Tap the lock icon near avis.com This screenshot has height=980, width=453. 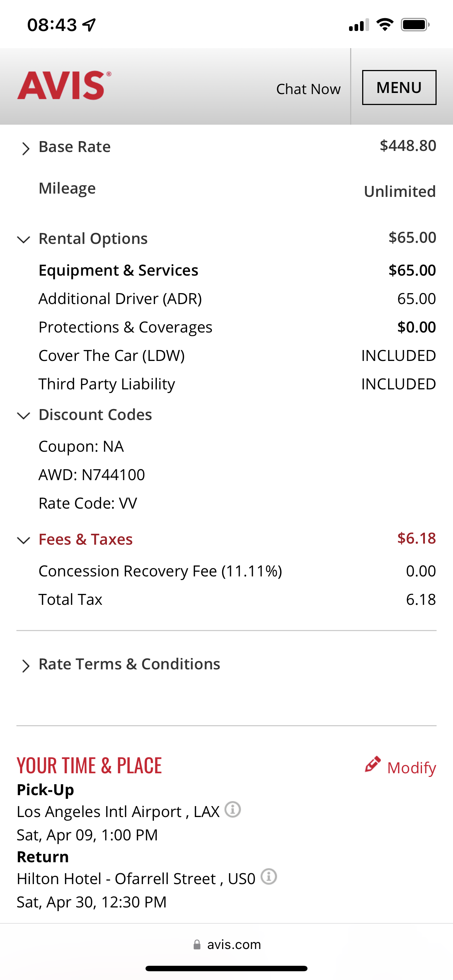(x=197, y=945)
